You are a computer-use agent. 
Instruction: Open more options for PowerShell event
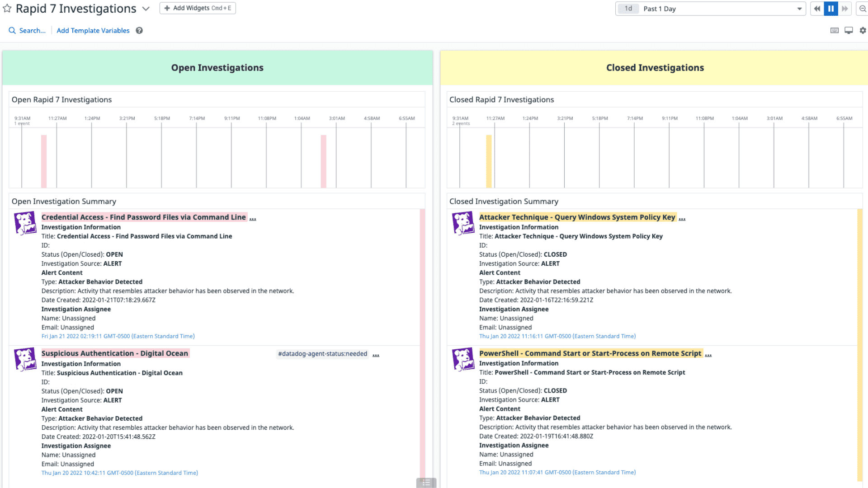coord(708,355)
